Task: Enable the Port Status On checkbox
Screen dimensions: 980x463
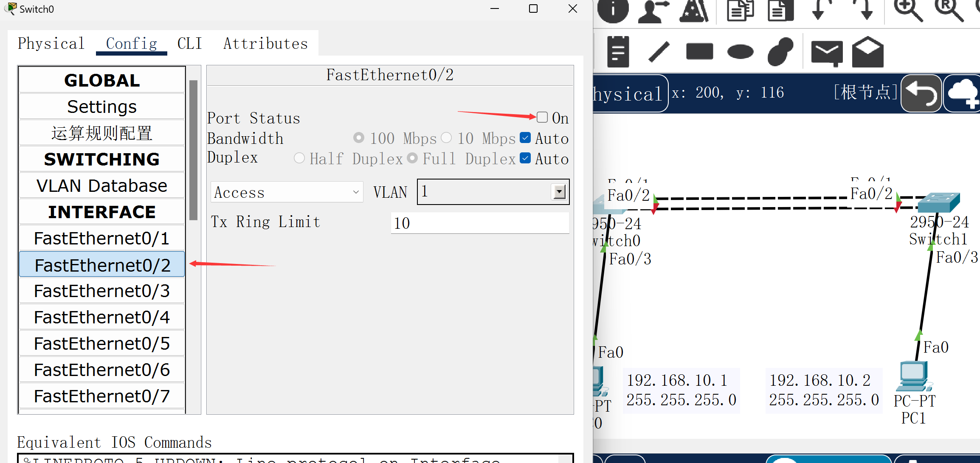Action: tap(542, 118)
